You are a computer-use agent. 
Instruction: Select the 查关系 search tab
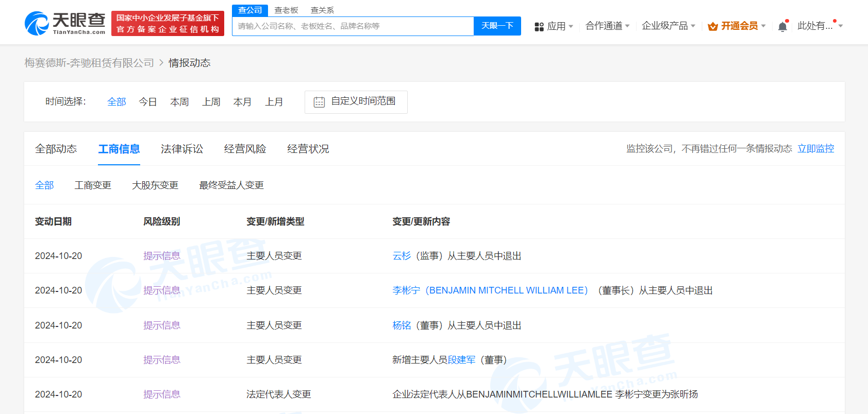(x=322, y=10)
